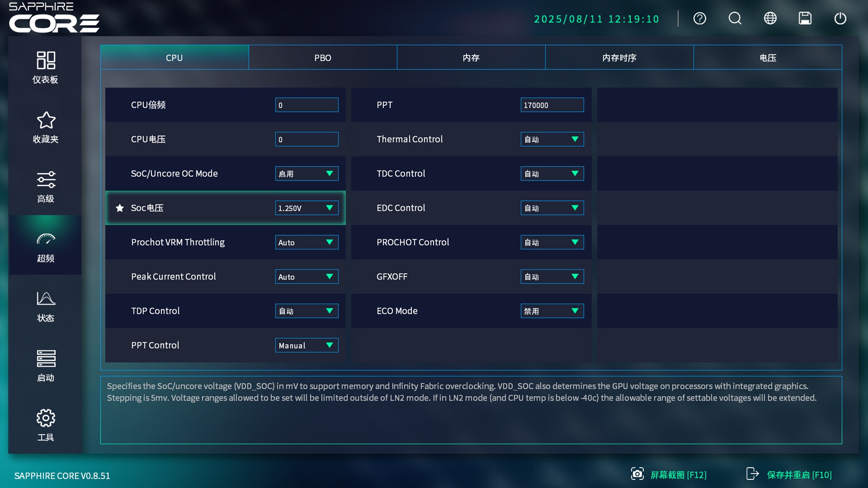
Task: Open the language globe icon
Action: (770, 18)
